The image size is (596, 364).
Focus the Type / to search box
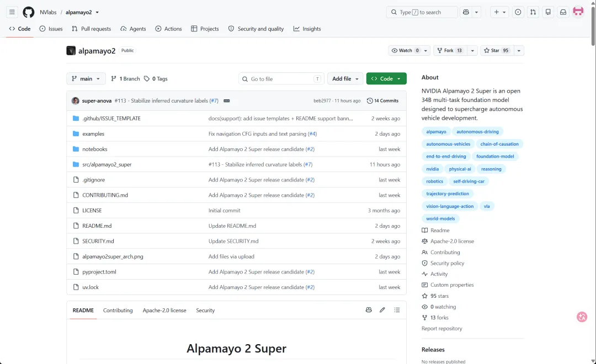pyautogui.click(x=422, y=12)
